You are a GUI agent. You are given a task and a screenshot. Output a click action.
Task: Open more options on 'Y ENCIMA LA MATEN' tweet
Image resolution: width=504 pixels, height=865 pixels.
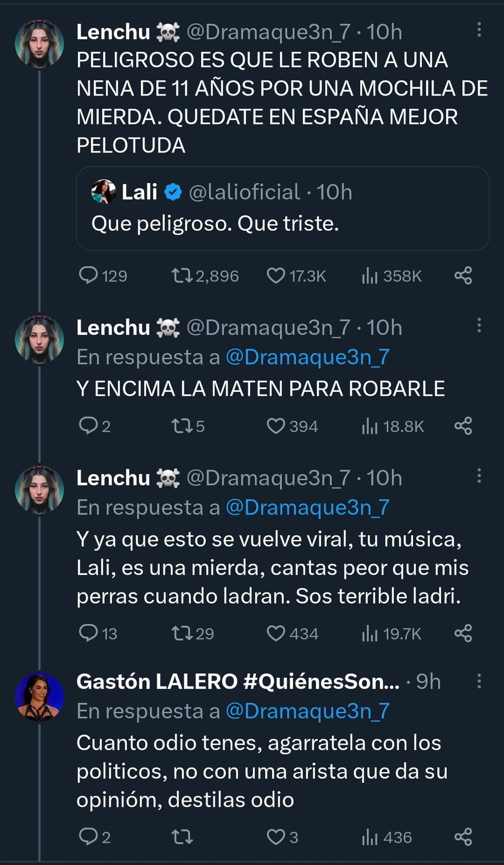click(479, 325)
